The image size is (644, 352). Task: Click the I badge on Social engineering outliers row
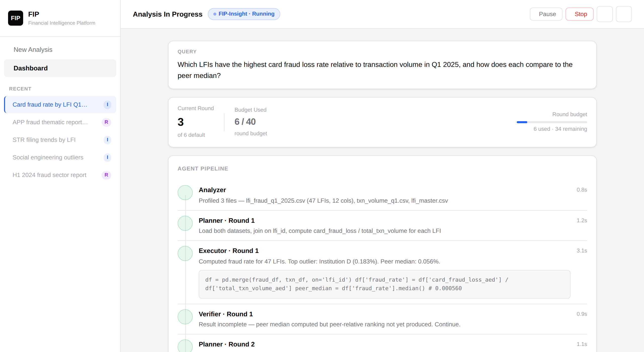107,157
